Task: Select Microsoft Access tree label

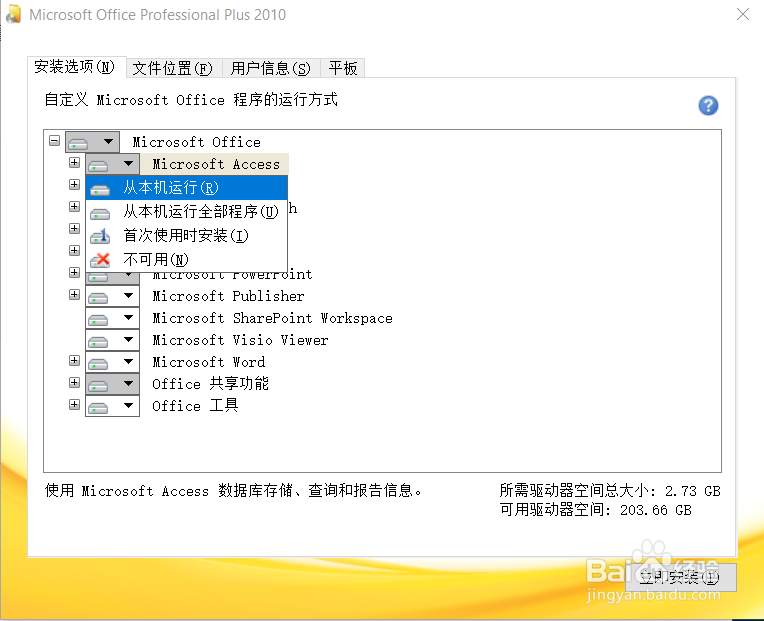Action: 216,164
